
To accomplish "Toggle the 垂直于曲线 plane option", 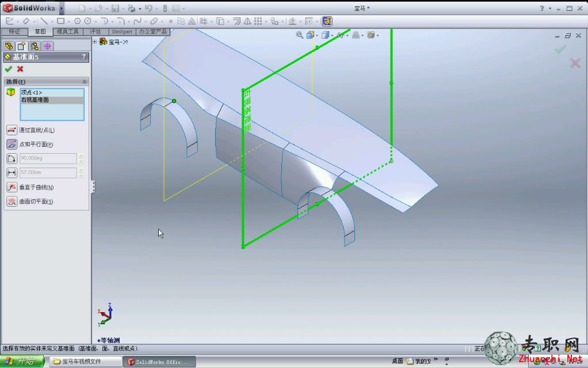I will click(12, 187).
